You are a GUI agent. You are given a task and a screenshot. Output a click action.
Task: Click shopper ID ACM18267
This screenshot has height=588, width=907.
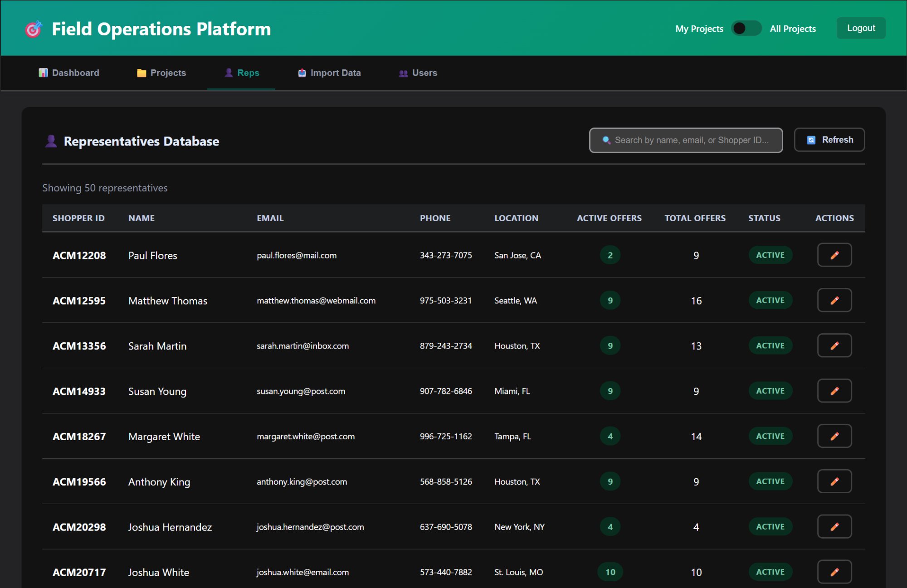click(x=79, y=437)
